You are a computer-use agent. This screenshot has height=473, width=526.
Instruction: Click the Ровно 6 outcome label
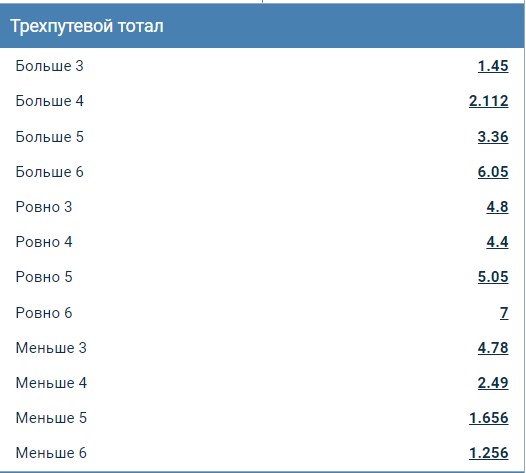[44, 313]
